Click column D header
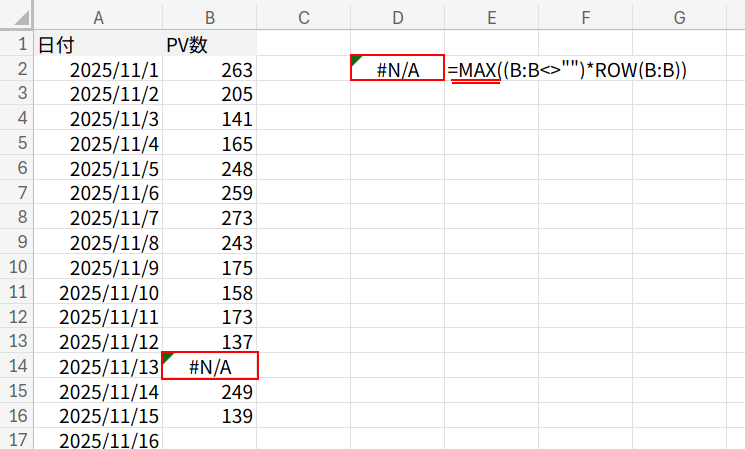 tap(398, 16)
